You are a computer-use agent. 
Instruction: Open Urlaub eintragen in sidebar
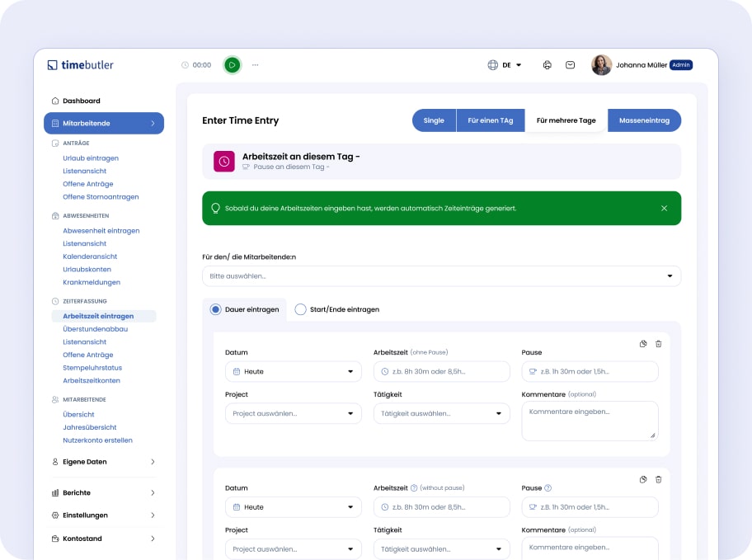click(x=91, y=158)
